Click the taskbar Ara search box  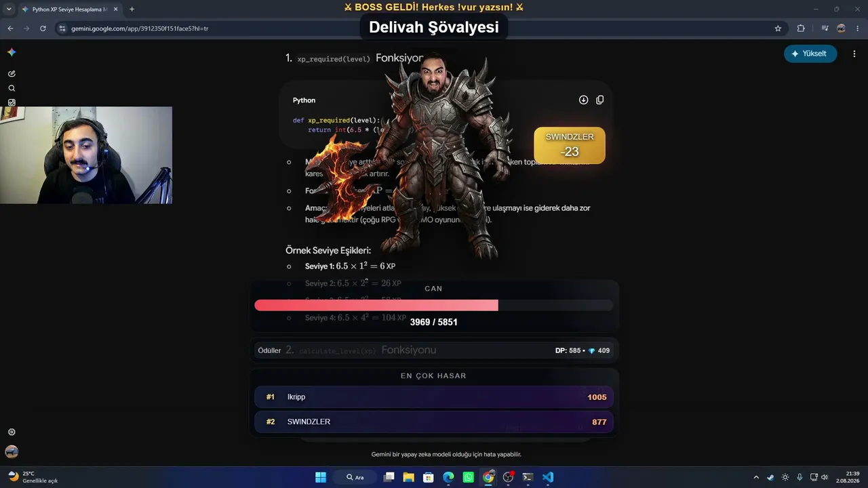click(355, 477)
